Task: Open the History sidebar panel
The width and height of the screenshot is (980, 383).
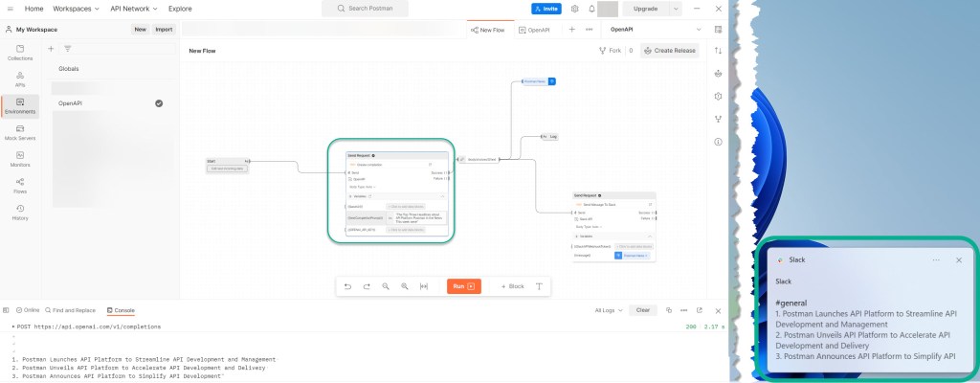Action: [x=20, y=211]
